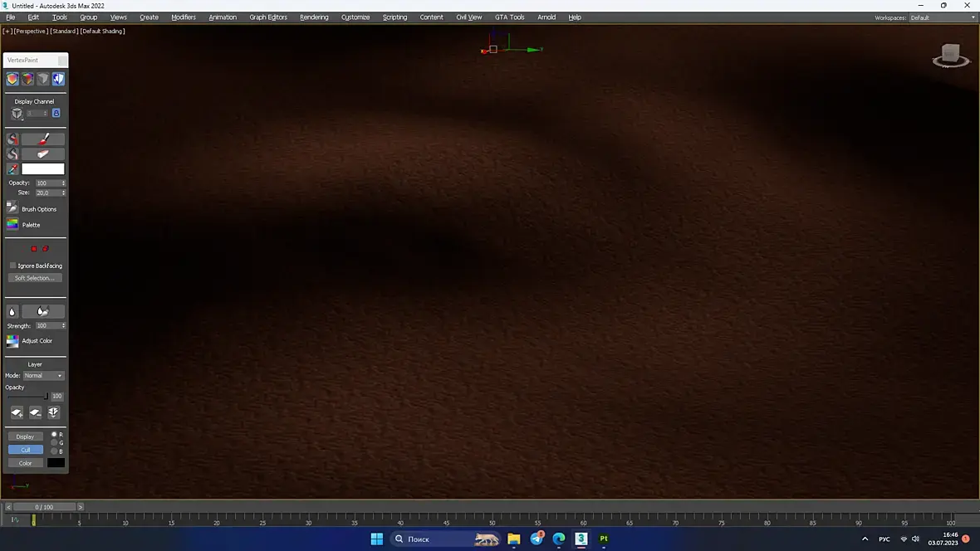The width and height of the screenshot is (980, 551).
Task: Click the 0 / 100 time slider
Action: coord(44,507)
